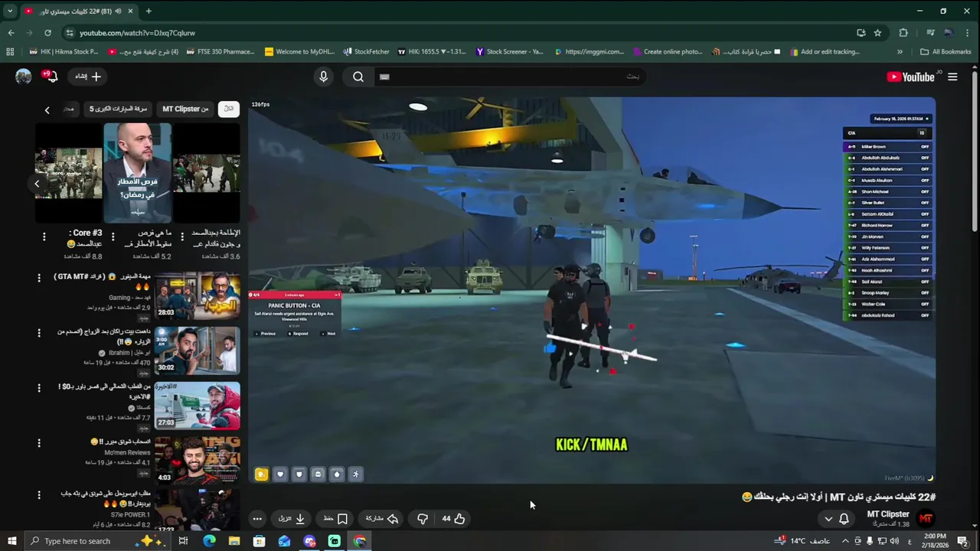The width and height of the screenshot is (980, 551).
Task: Expand hidden bookmarks chevron
Action: [x=900, y=52]
